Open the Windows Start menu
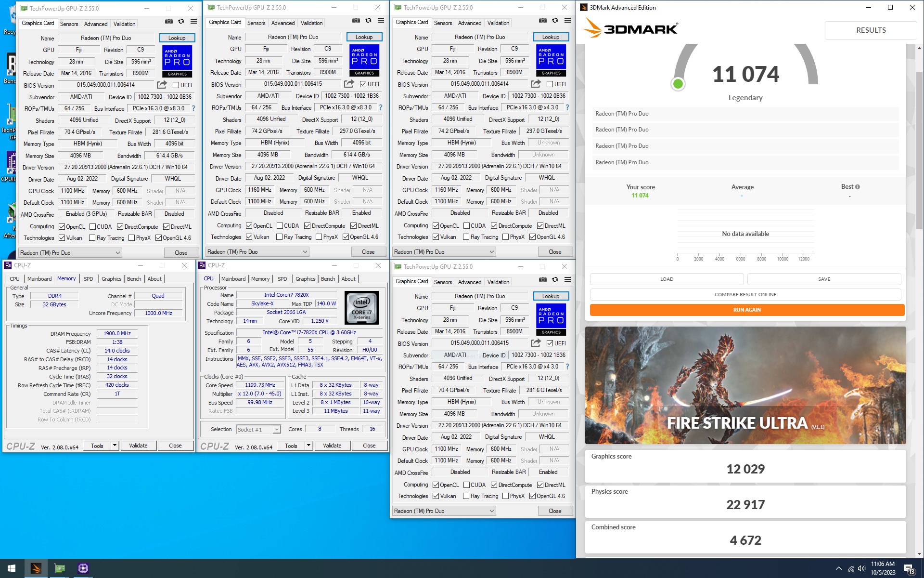924x578 pixels. (x=12, y=568)
